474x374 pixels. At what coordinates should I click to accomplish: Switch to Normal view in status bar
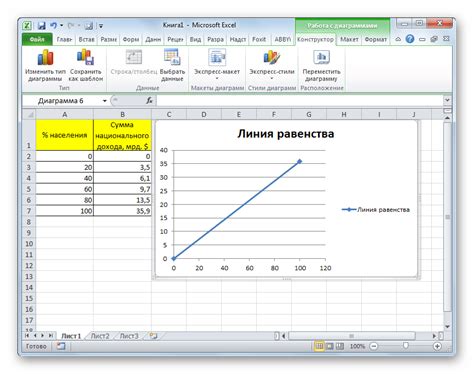[319, 346]
